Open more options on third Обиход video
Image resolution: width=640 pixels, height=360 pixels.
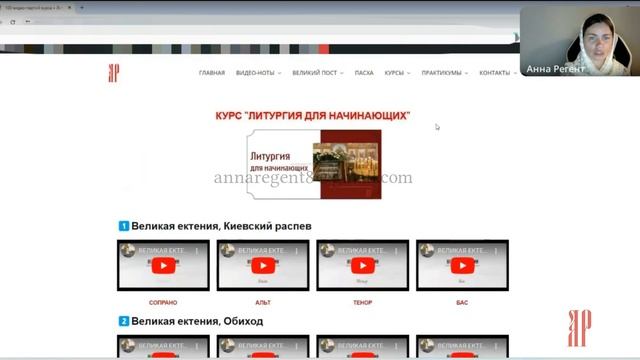tap(396, 346)
